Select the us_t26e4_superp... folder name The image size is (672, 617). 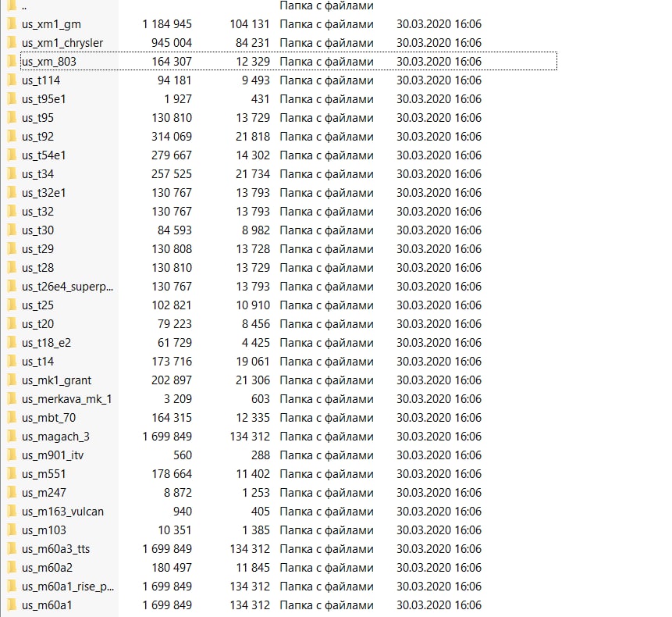67,287
